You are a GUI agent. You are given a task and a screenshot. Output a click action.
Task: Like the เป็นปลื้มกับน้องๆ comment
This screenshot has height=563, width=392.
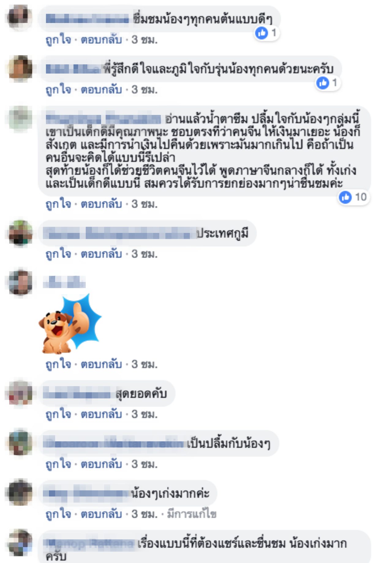pyautogui.click(x=58, y=464)
